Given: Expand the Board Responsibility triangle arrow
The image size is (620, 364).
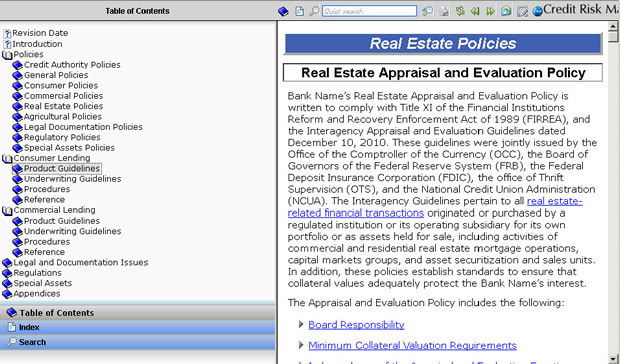Looking at the screenshot, I should pos(301,324).
